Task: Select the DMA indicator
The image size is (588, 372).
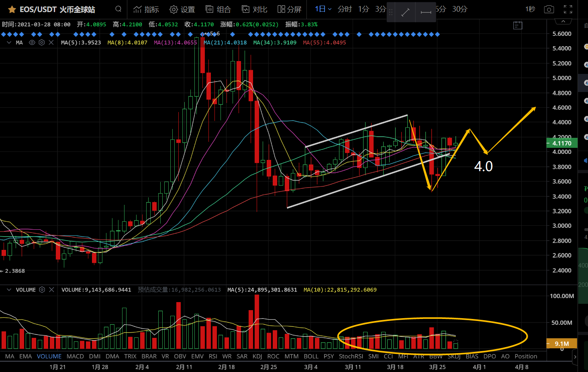Action: pyautogui.click(x=112, y=356)
